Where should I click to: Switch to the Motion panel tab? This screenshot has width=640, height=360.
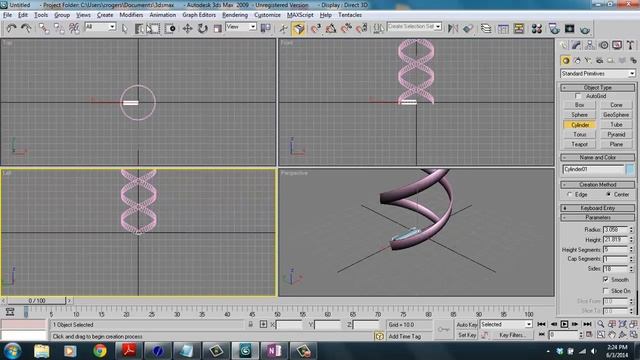click(604, 45)
